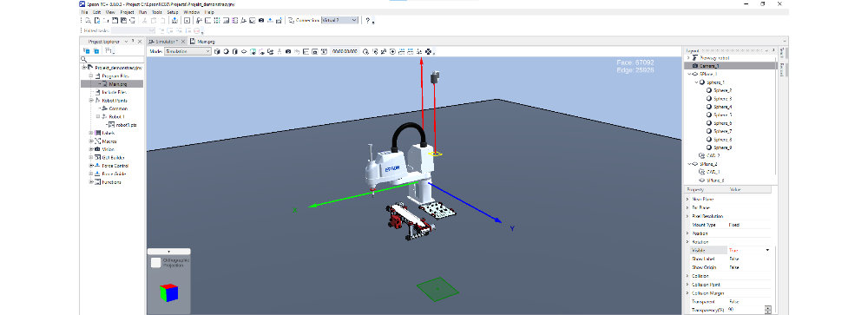Expand the Vision node in Project Explorer

91,149
